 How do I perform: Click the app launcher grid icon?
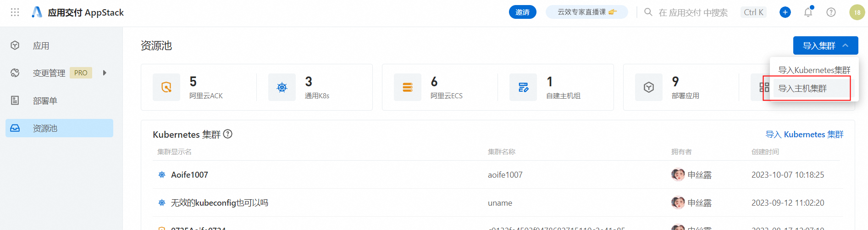pyautogui.click(x=15, y=12)
